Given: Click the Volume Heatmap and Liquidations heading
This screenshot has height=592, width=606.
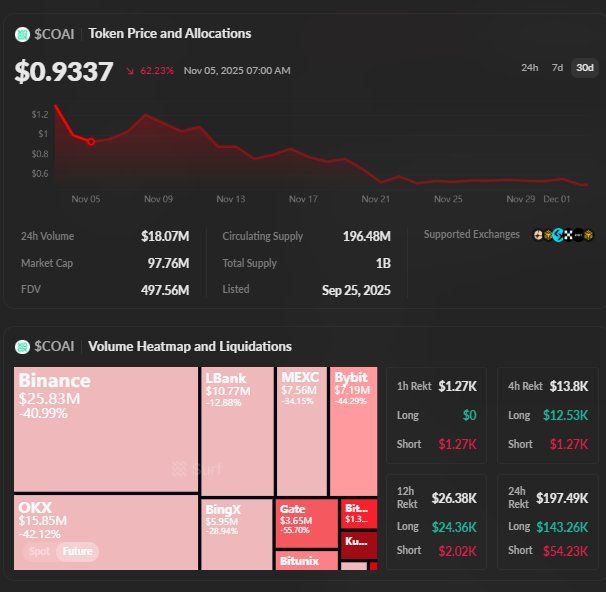Looking at the screenshot, I should pyautogui.click(x=190, y=346).
